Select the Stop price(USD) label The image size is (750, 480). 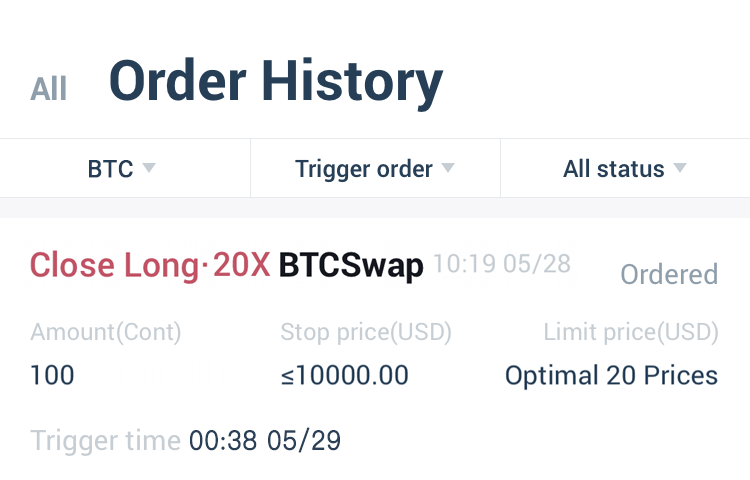pos(366,332)
